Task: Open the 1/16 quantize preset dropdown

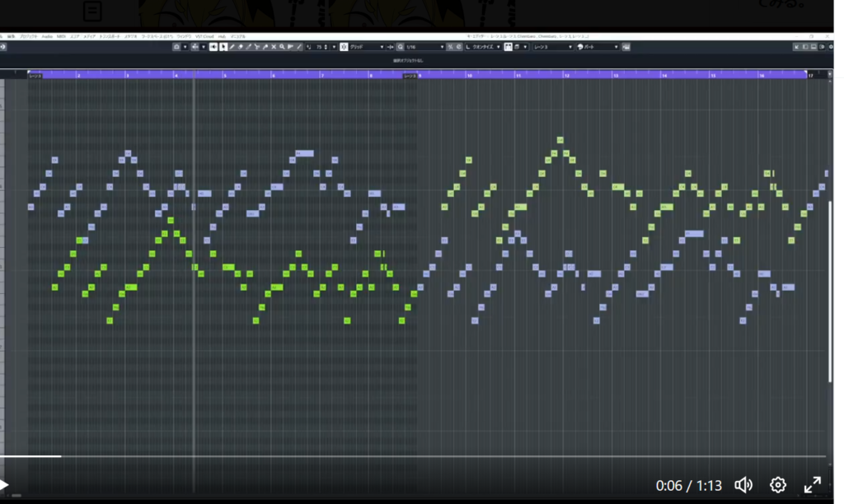Action: (426, 47)
